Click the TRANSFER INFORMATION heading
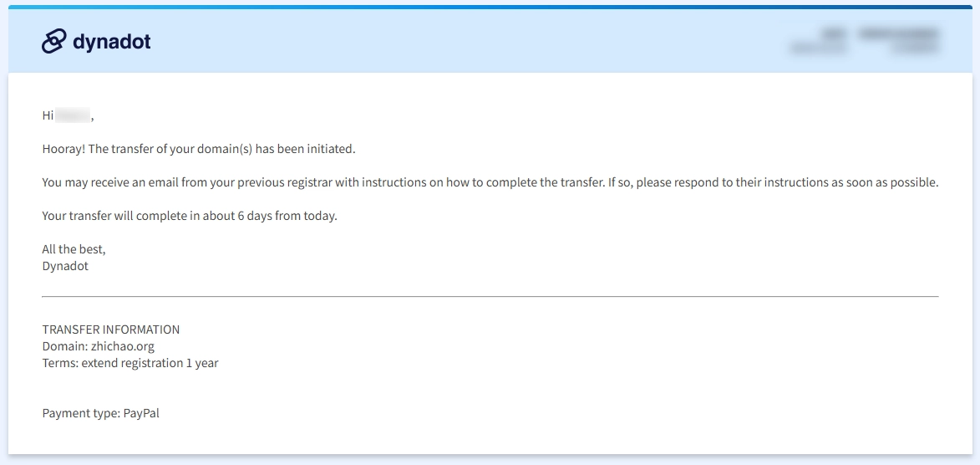The image size is (980, 465). coord(111,330)
